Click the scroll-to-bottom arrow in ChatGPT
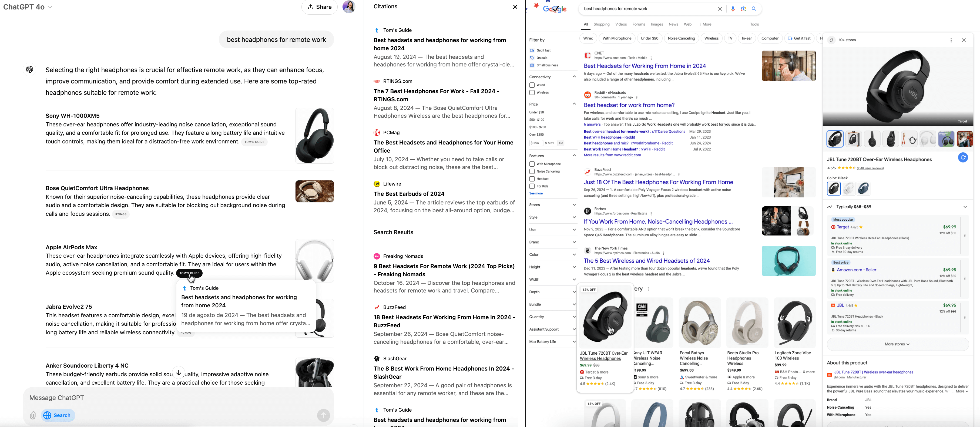The height and width of the screenshot is (427, 980). (179, 373)
